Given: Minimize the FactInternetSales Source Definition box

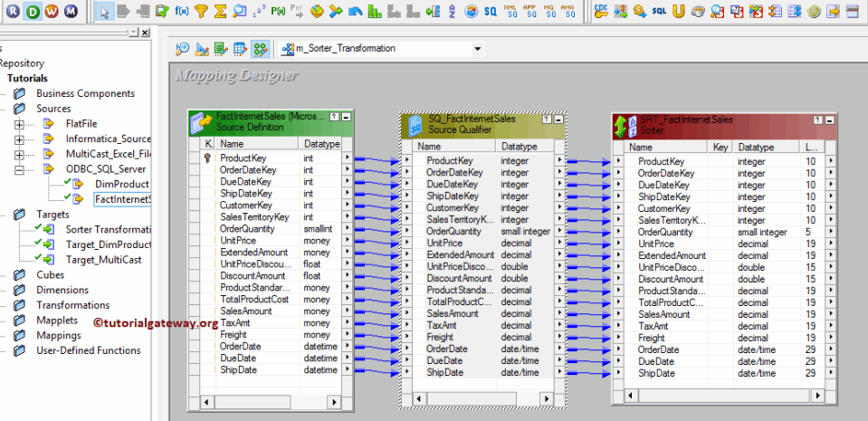Looking at the screenshot, I should (346, 117).
